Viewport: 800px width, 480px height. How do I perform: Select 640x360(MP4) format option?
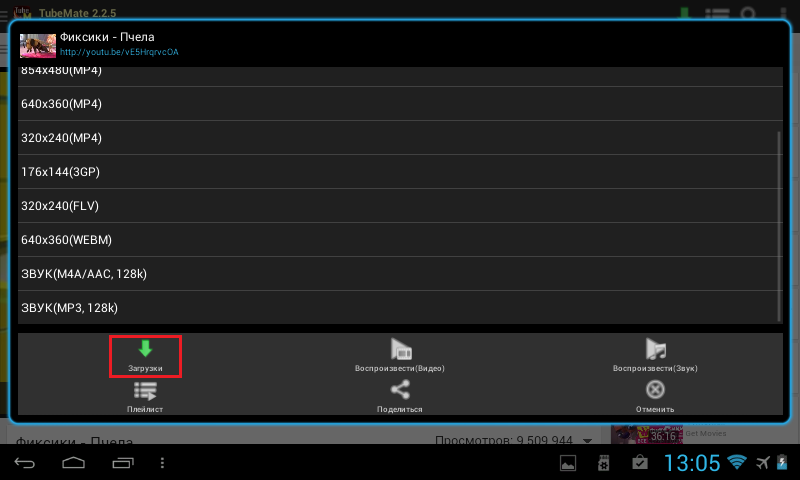[398, 104]
